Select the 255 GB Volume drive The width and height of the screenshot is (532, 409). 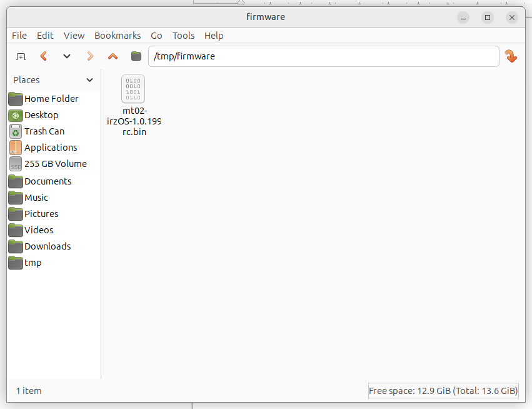tap(55, 164)
